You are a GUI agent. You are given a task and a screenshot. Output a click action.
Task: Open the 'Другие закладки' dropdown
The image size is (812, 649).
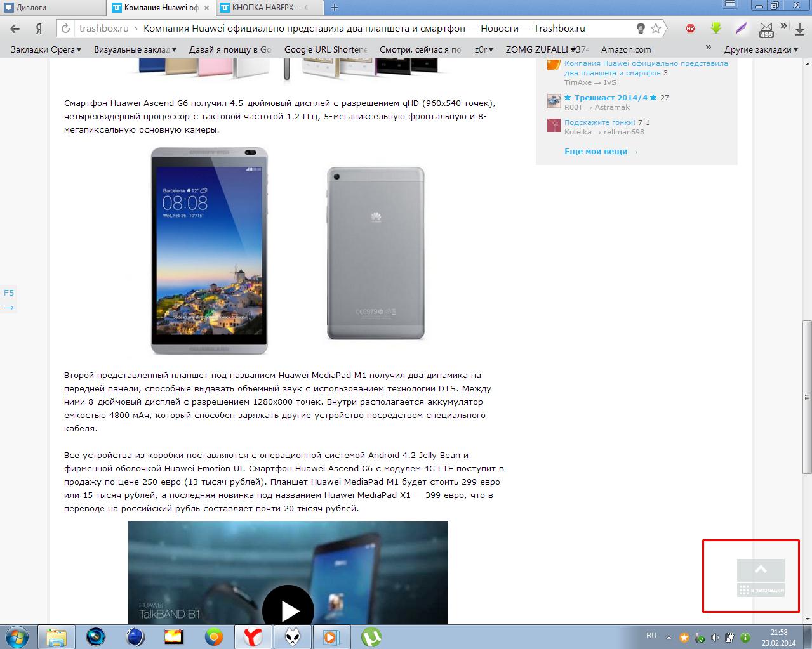click(761, 49)
